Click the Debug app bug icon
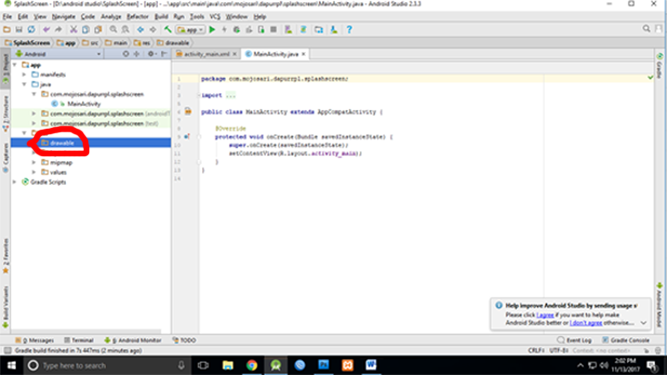Image resolution: width=667 pixels, height=375 pixels. (x=237, y=29)
